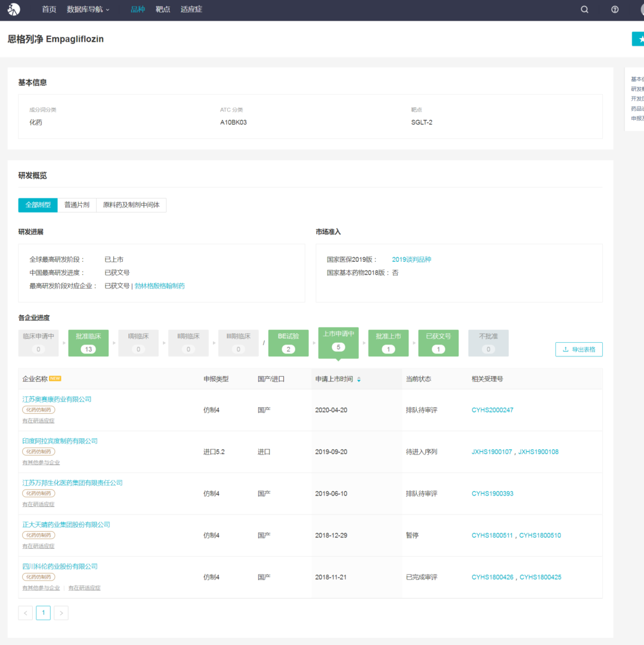
Task: Click the 已完成审评 status cell
Action: pos(422,577)
